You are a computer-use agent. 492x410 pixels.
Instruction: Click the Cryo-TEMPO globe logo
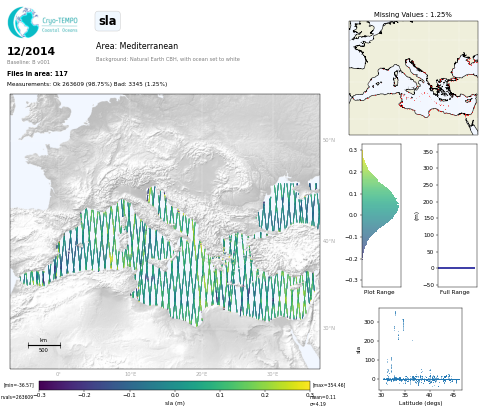[23, 22]
